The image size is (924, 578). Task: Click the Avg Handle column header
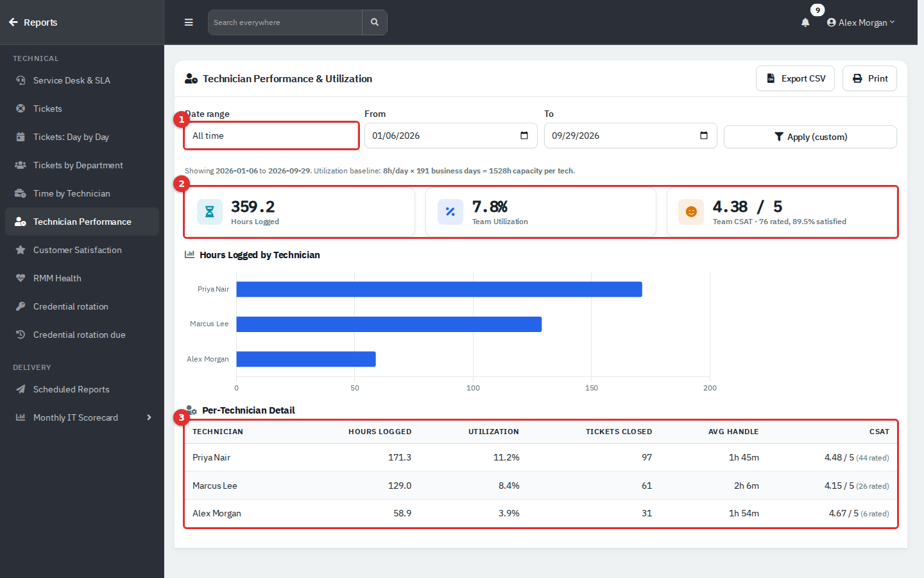click(733, 432)
